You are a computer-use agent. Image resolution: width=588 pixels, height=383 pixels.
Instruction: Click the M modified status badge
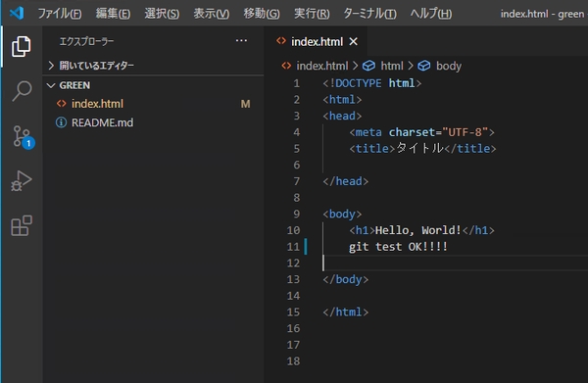click(x=245, y=104)
